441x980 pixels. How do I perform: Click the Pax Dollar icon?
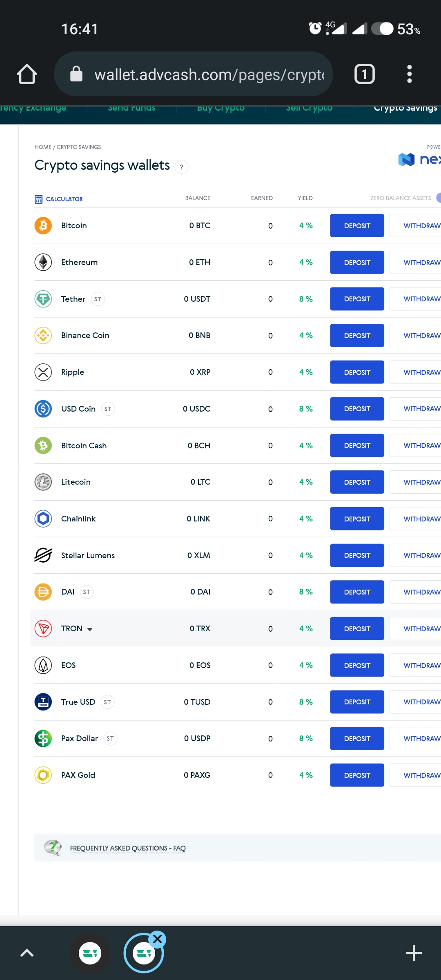coord(43,738)
